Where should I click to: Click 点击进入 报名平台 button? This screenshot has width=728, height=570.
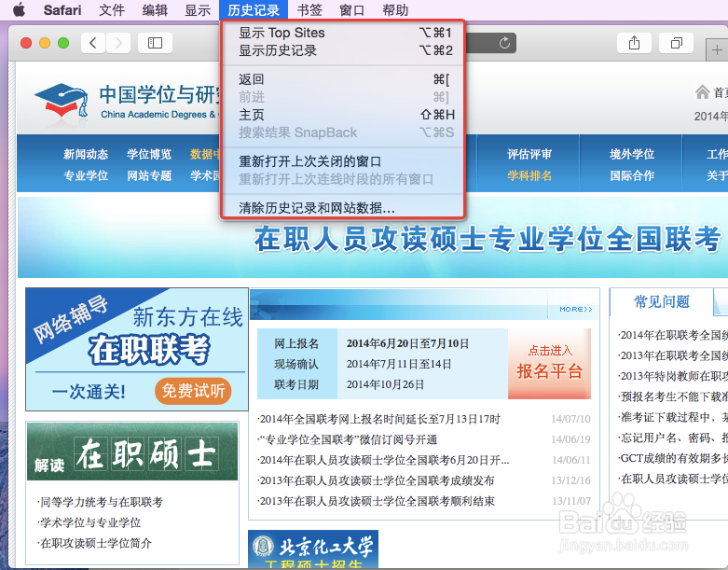549,364
